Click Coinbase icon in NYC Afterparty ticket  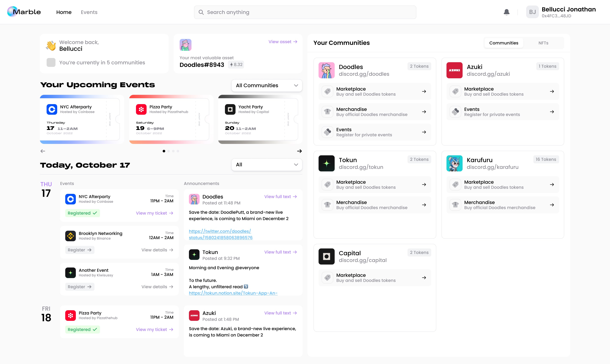click(x=52, y=109)
